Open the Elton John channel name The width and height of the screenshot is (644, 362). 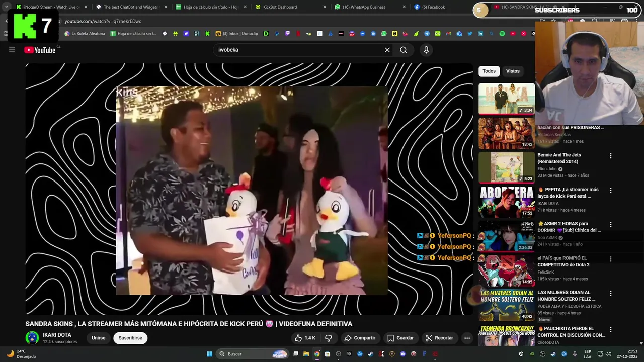(548, 169)
